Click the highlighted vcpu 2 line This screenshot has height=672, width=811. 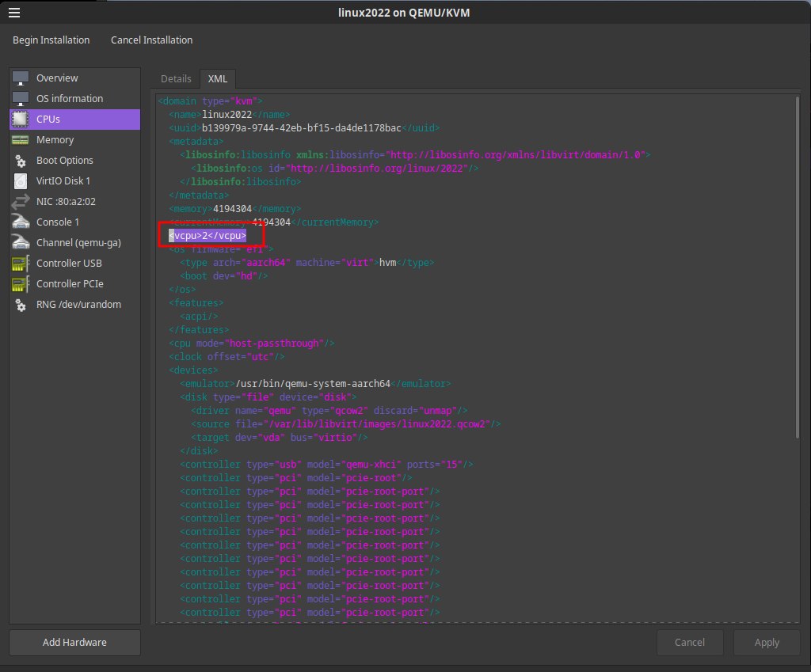(x=208, y=235)
